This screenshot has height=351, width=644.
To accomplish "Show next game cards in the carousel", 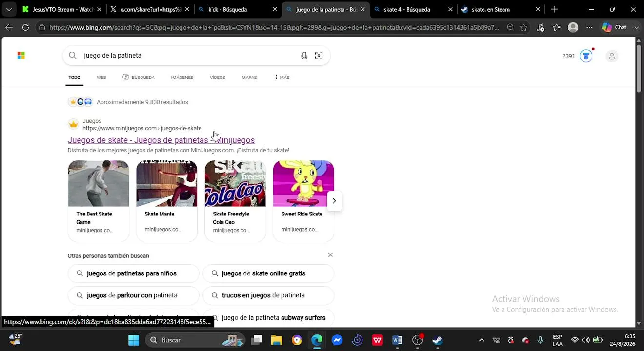I will click(334, 201).
